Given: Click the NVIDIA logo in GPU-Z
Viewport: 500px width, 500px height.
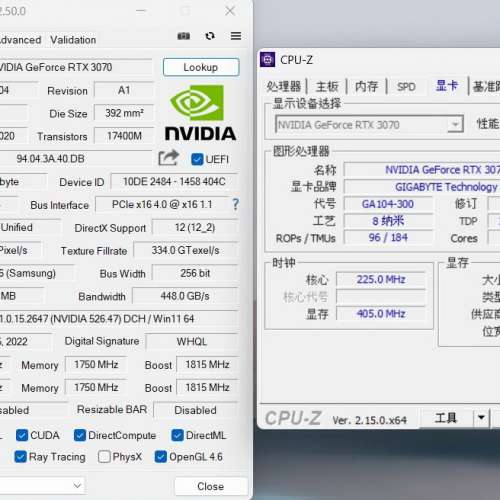Looking at the screenshot, I should (201, 112).
